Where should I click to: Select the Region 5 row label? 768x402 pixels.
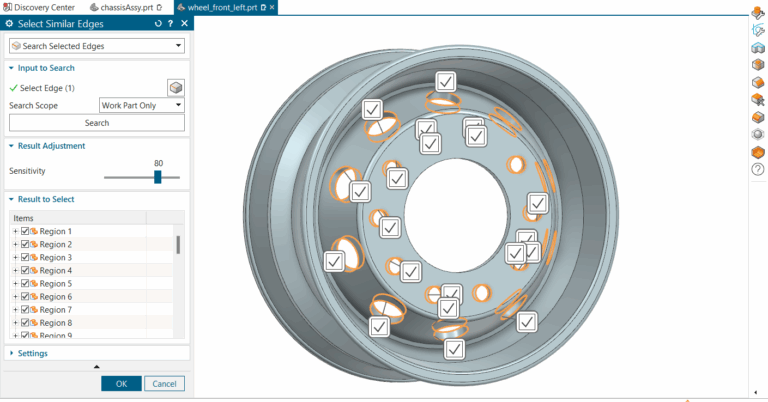click(x=55, y=283)
